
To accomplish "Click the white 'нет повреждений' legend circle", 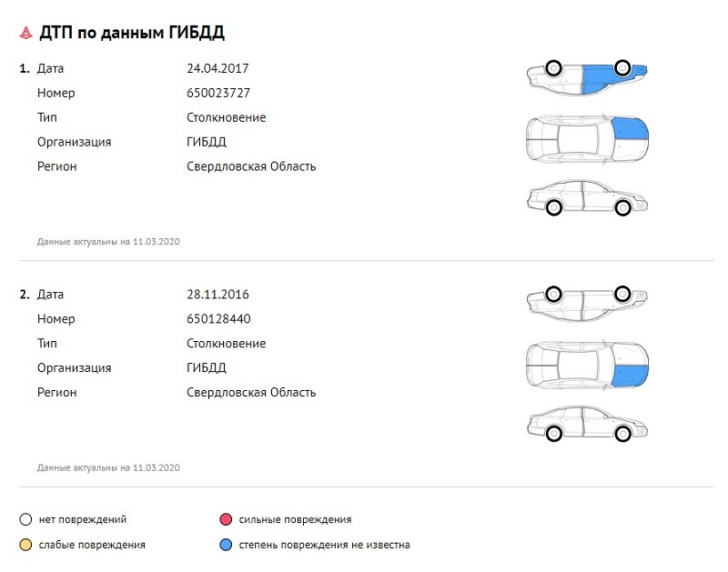I will click(25, 519).
